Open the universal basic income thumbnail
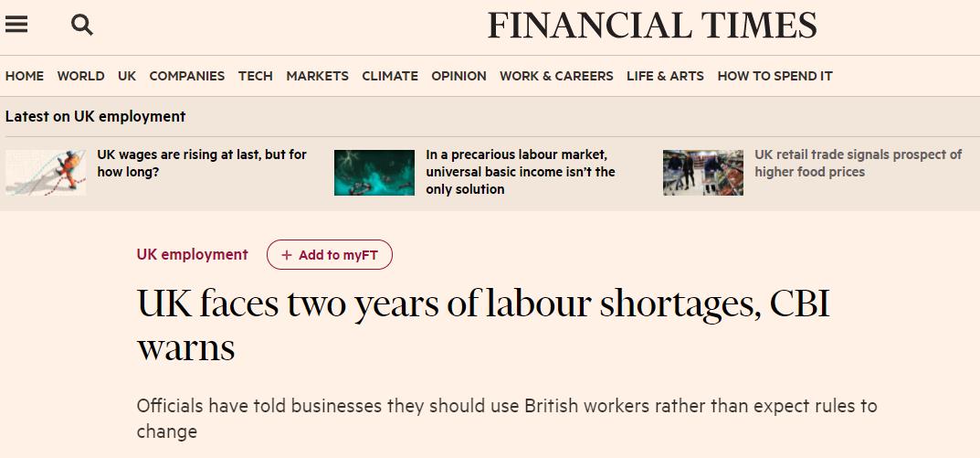This screenshot has height=458, width=980. point(374,173)
